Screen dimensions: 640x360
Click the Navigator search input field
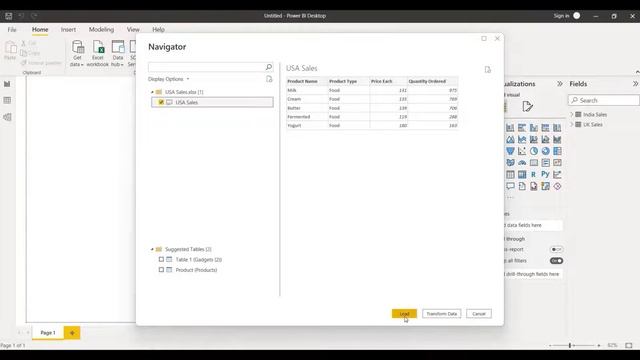(x=207, y=67)
